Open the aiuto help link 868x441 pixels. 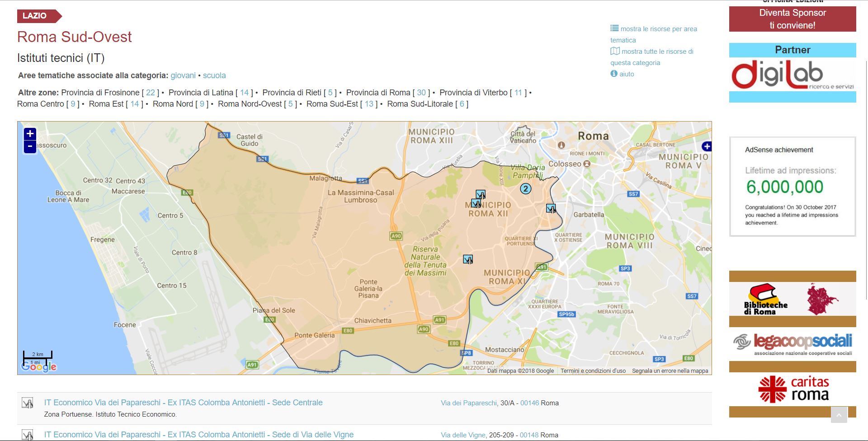tap(627, 74)
